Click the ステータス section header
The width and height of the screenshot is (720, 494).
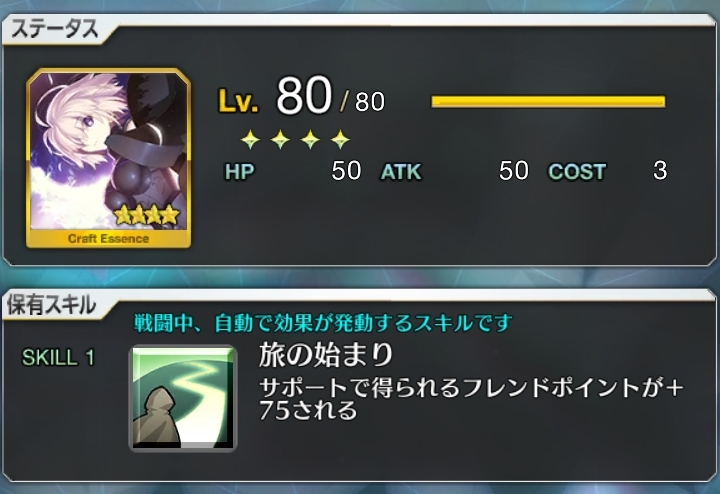pos(55,29)
